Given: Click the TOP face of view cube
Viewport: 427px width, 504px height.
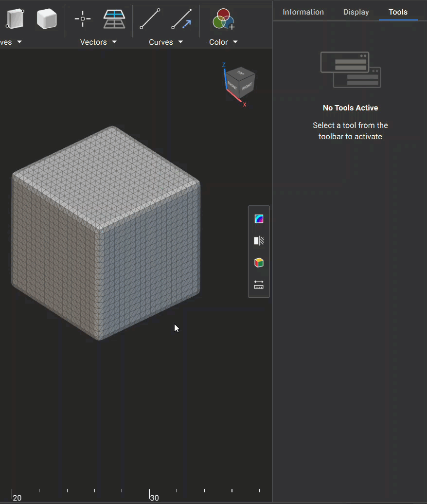Looking at the screenshot, I should click(x=241, y=73).
